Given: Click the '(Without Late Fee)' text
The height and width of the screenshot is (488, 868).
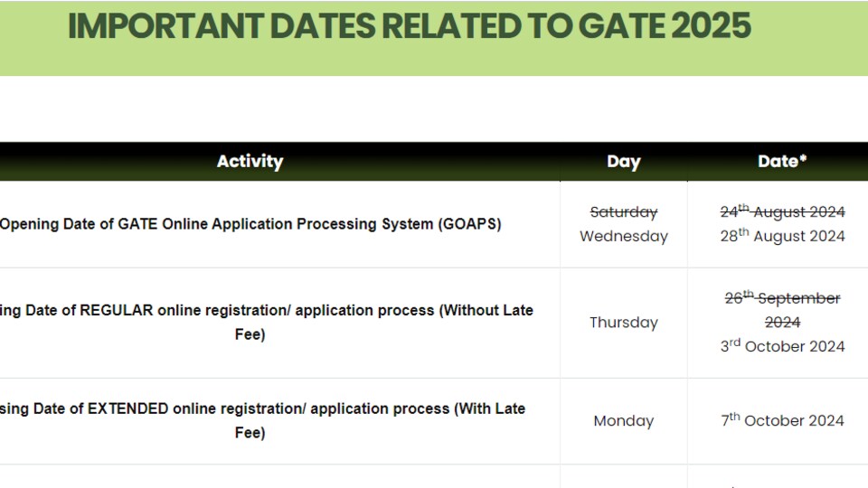Looking at the screenshot, I should [x=383, y=322].
